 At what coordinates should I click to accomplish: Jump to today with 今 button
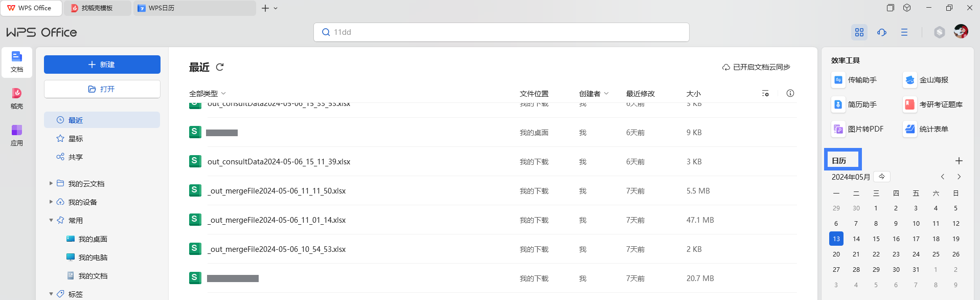coord(882,176)
